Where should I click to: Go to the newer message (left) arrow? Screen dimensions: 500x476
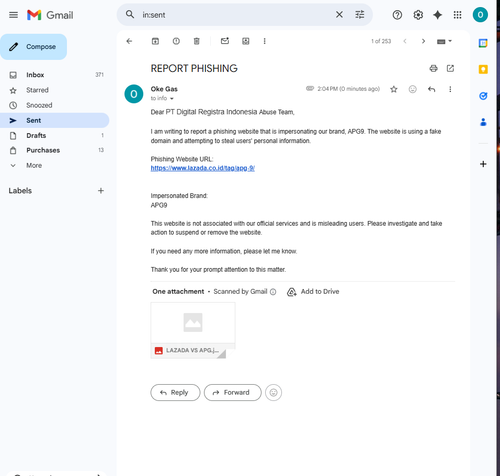click(x=405, y=41)
